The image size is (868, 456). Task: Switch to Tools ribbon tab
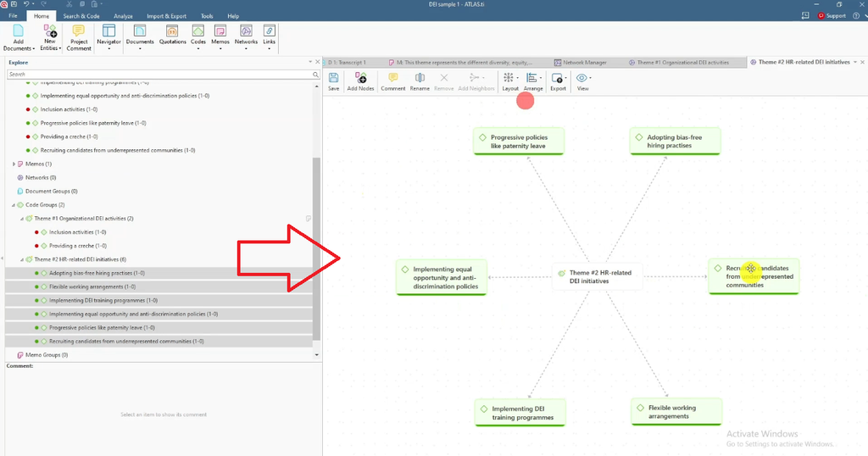coord(207,16)
